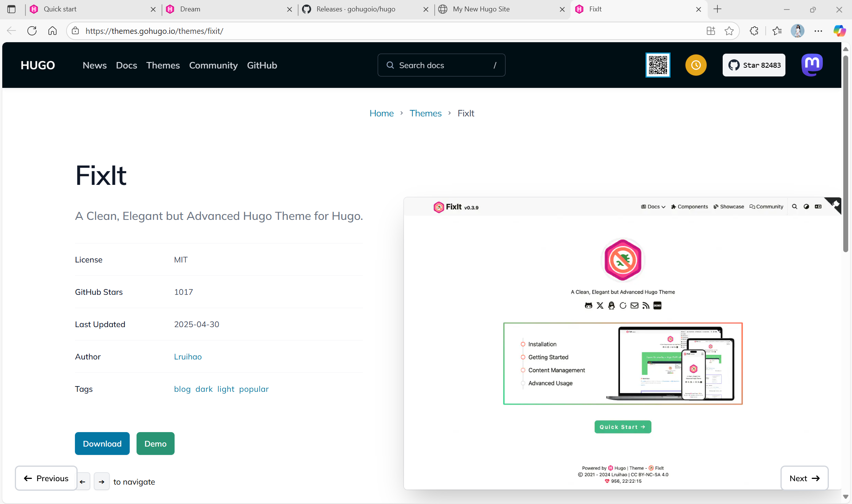852x504 pixels.
Task: Filter by dark tag
Action: (x=204, y=389)
